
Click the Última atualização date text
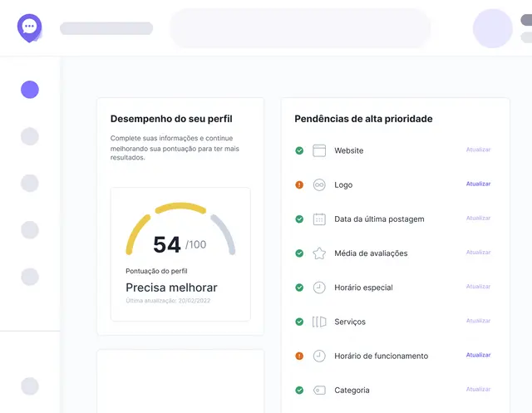[x=168, y=301]
